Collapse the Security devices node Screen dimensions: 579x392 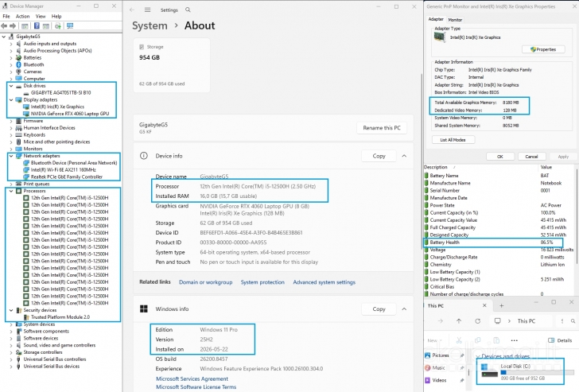coord(11,310)
